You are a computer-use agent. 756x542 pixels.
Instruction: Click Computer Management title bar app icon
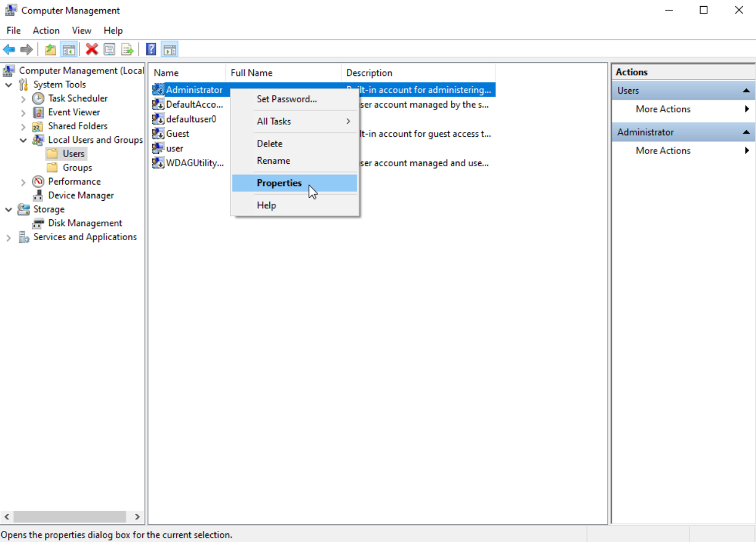coord(11,10)
